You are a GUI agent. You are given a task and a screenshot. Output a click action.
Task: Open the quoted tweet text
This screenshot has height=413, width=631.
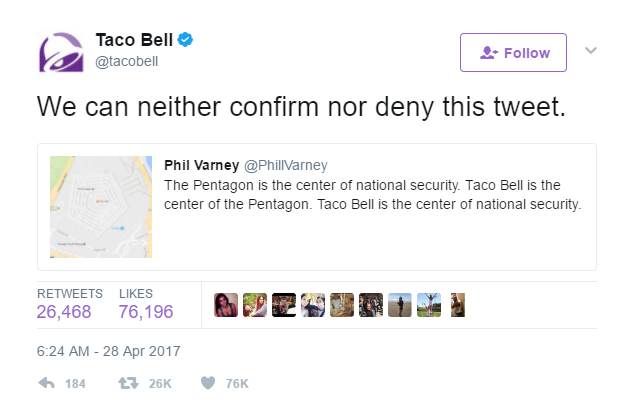coord(373,195)
